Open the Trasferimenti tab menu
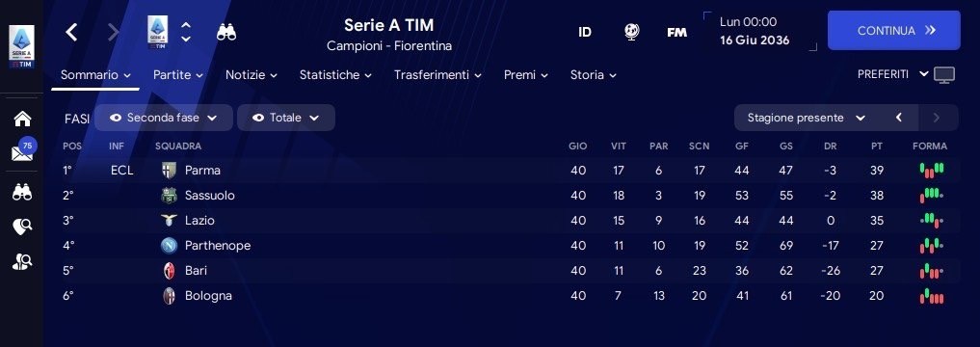Screen dimensions: 980x347 click(437, 75)
